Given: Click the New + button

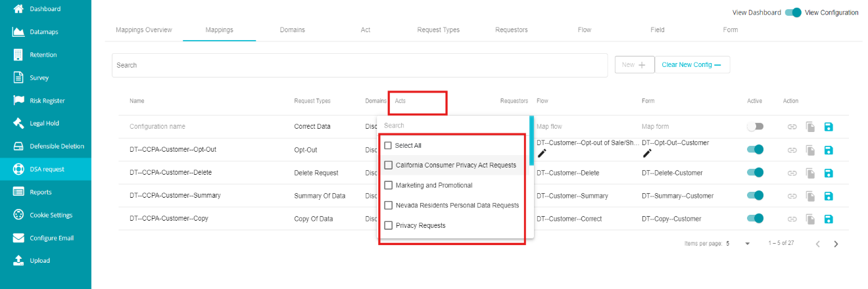Looking at the screenshot, I should (x=634, y=65).
